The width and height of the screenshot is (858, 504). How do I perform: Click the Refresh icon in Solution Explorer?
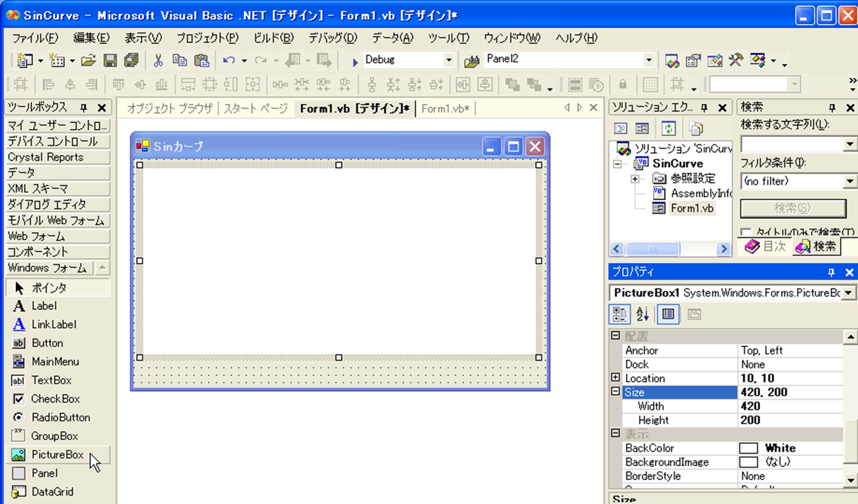point(669,129)
